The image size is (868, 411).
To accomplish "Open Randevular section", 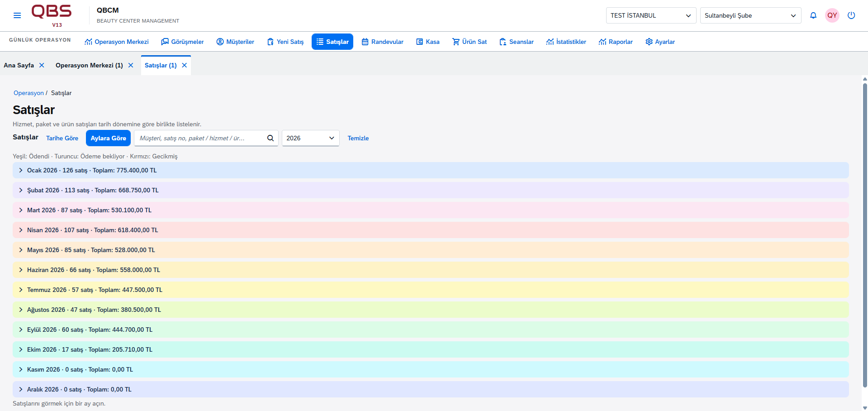I will tap(383, 42).
